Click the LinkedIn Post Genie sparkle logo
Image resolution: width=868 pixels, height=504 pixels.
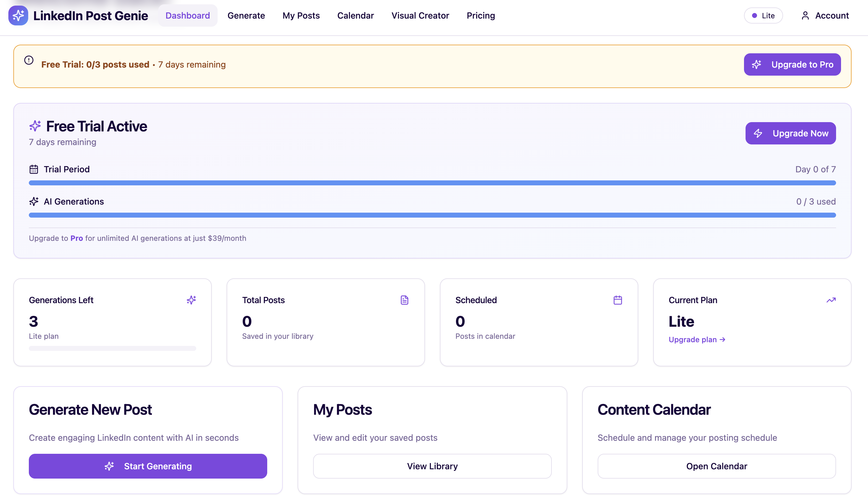pos(18,15)
